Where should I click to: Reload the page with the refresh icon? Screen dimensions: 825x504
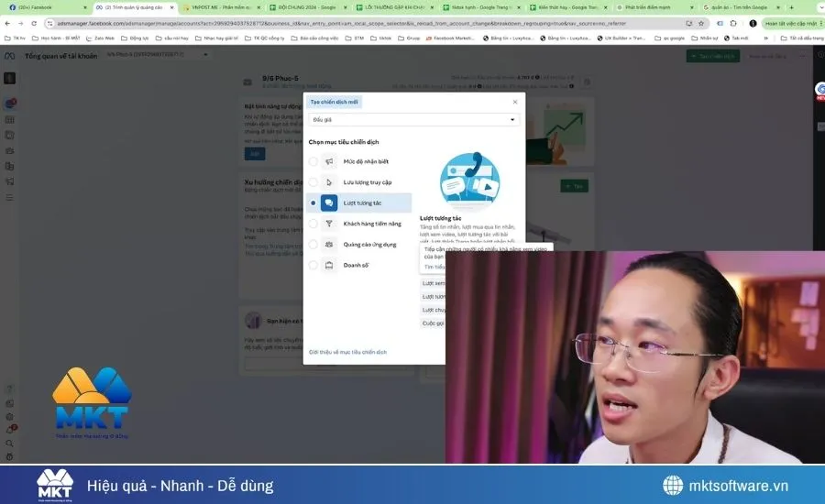pos(34,23)
